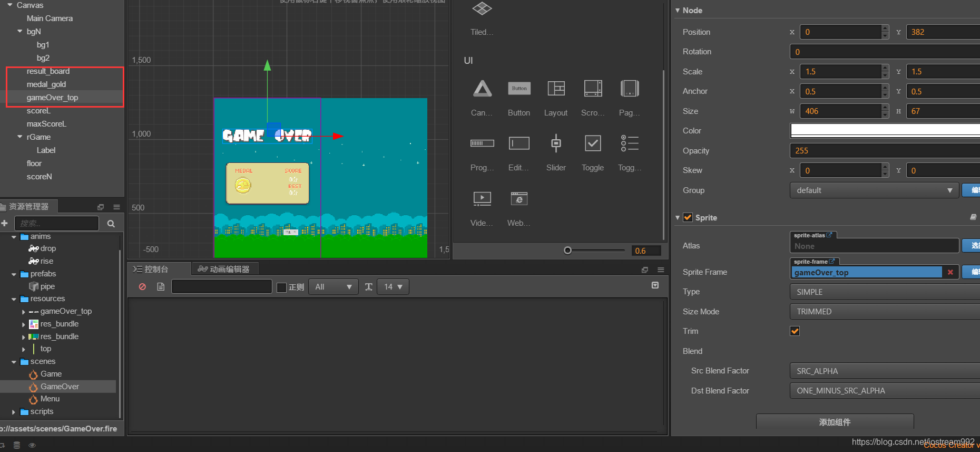Collapse the Sprite component section

678,217
